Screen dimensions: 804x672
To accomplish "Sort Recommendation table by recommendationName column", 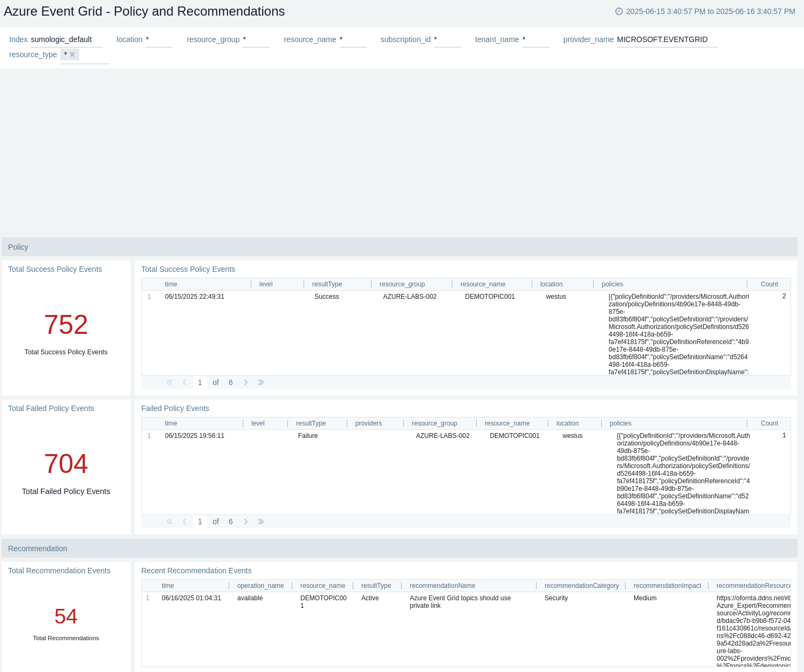I will 442,586.
